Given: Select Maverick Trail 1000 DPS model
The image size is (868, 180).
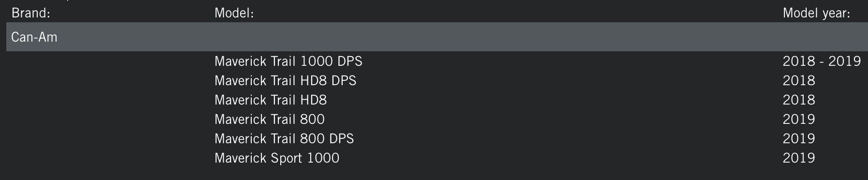Looking at the screenshot, I should coord(288,61).
